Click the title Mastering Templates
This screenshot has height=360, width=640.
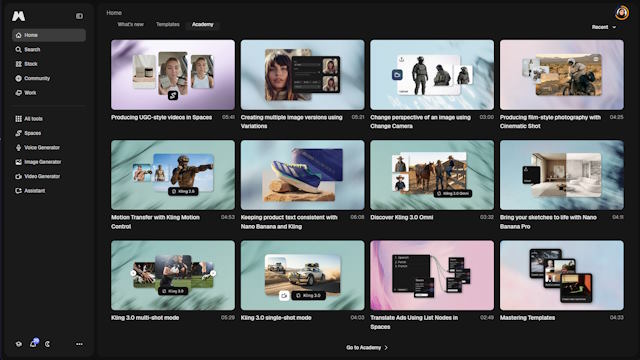527,318
